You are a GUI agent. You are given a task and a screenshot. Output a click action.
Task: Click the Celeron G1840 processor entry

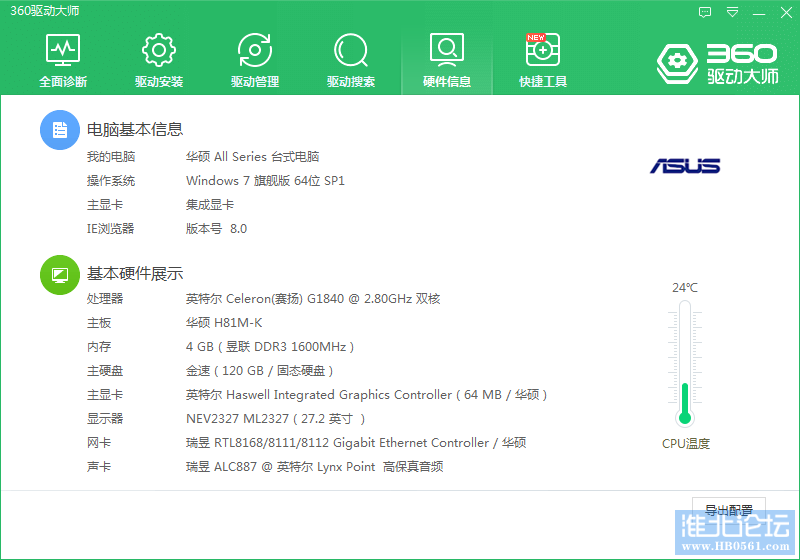tap(313, 298)
